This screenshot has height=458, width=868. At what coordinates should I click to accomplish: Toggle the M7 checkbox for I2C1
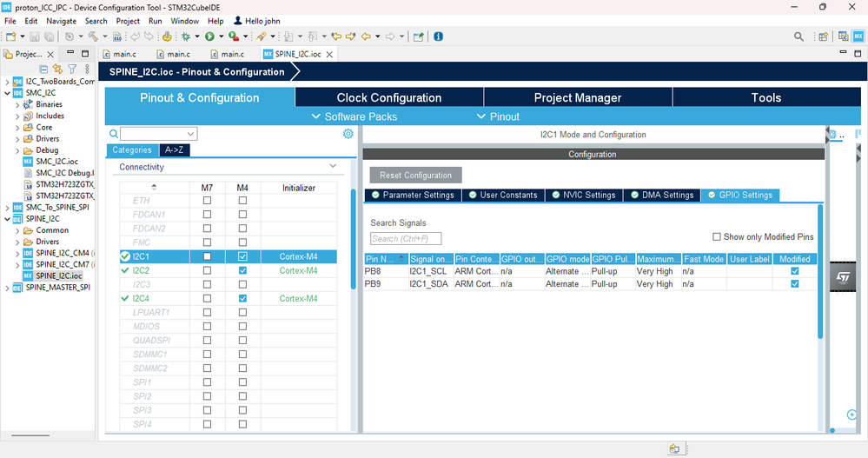[207, 256]
